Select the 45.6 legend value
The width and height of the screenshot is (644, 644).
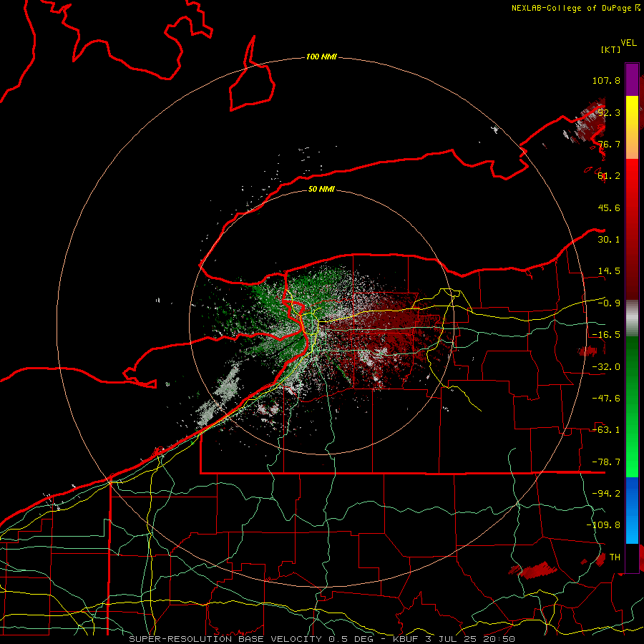609,208
